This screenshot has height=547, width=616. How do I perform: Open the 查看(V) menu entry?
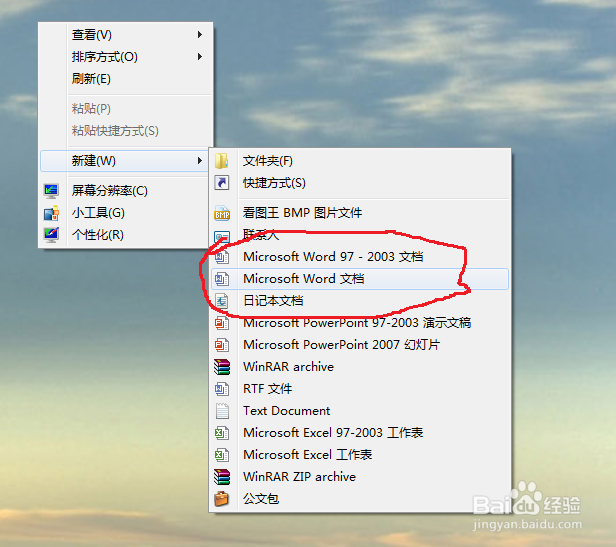(x=126, y=35)
